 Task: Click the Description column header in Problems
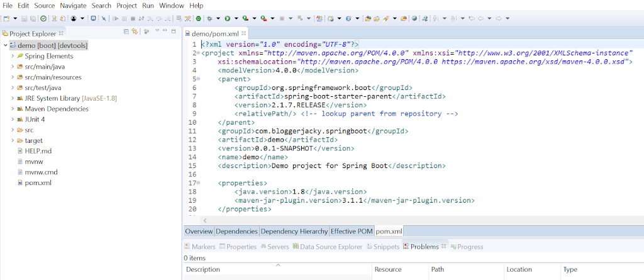pos(203,269)
